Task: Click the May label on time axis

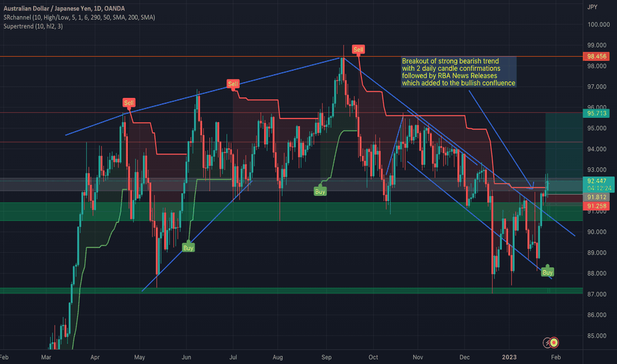Action: [139, 357]
